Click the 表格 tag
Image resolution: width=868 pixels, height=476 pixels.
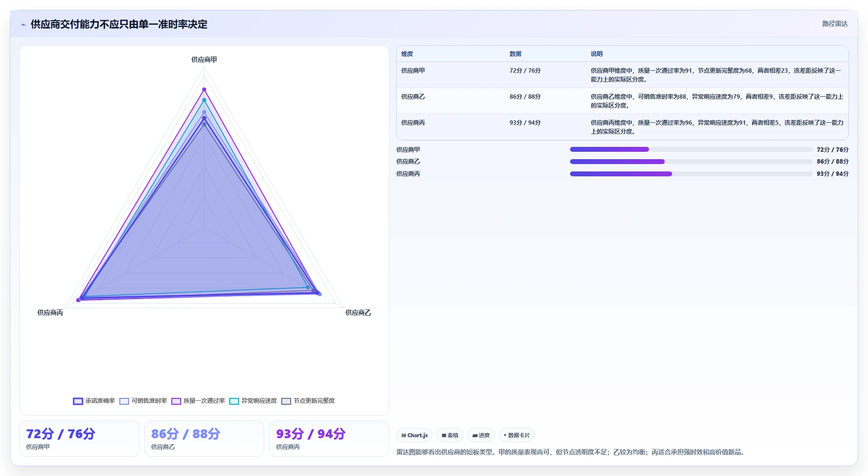click(x=450, y=435)
